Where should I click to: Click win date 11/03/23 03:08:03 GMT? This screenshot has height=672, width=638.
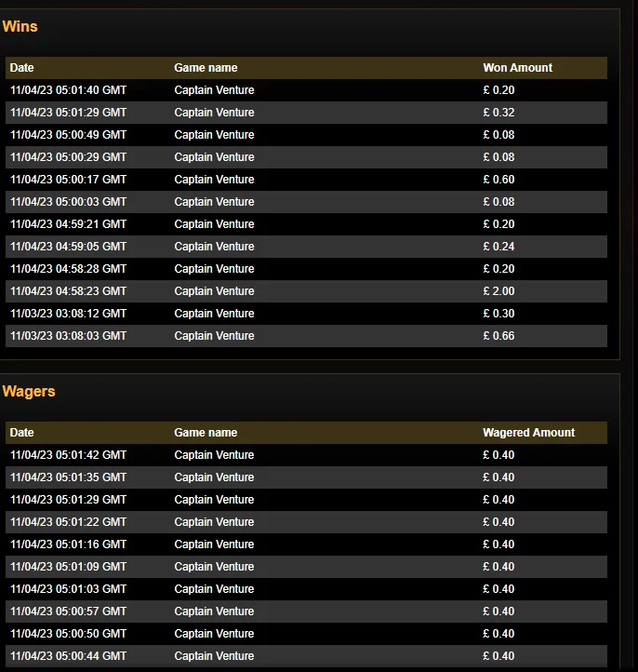(x=69, y=336)
